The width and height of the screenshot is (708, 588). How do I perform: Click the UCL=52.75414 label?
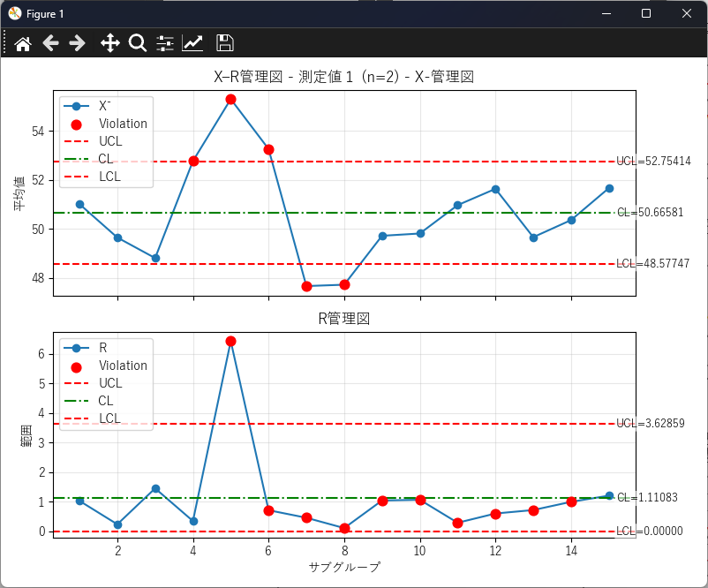coord(653,162)
